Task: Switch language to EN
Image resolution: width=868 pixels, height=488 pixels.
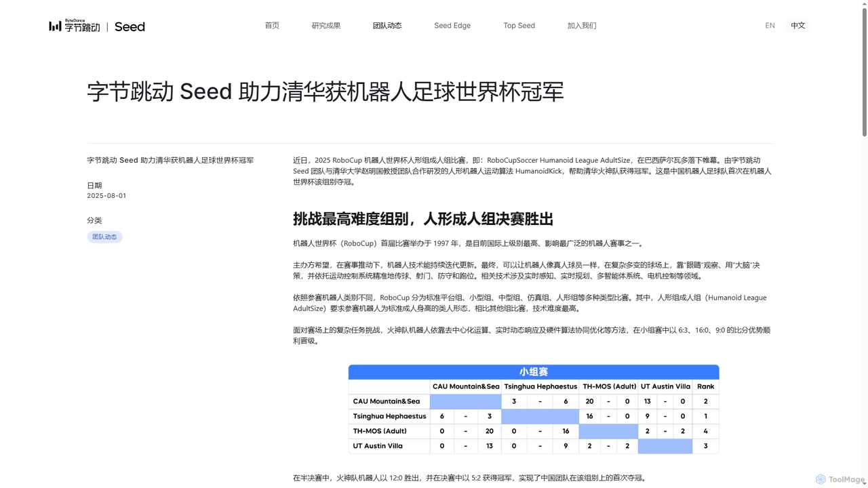Action: click(770, 26)
